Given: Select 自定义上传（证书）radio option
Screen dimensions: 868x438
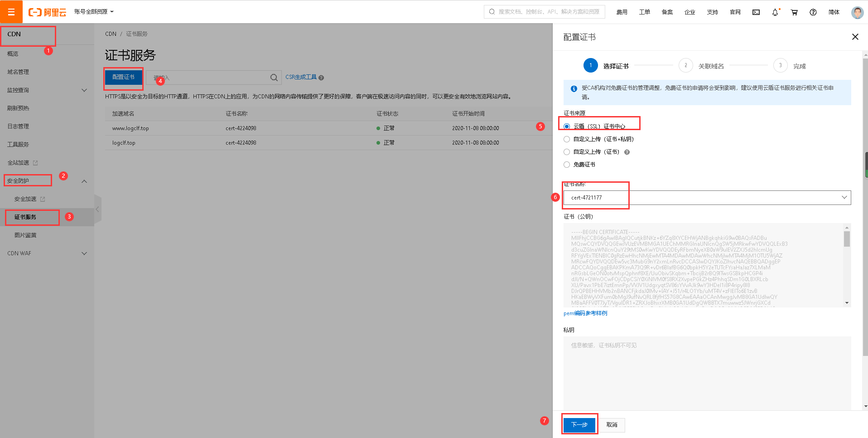Looking at the screenshot, I should [x=567, y=152].
